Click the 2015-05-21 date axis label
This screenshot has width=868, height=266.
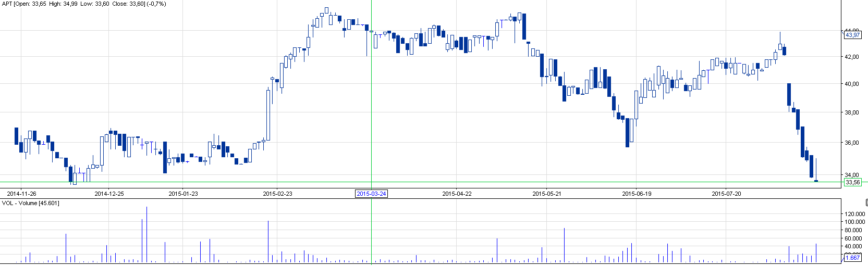tap(547, 194)
